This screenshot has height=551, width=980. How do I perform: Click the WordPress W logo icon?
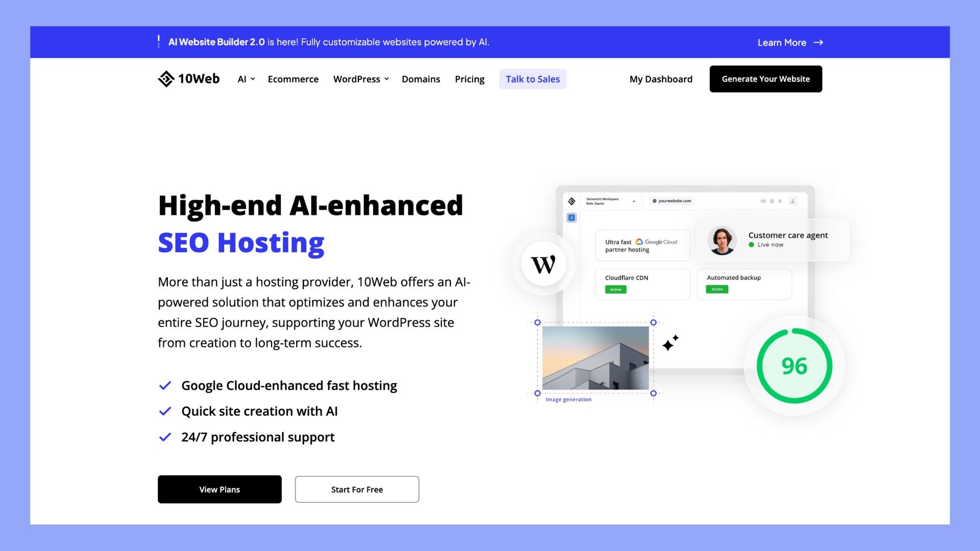click(x=544, y=264)
